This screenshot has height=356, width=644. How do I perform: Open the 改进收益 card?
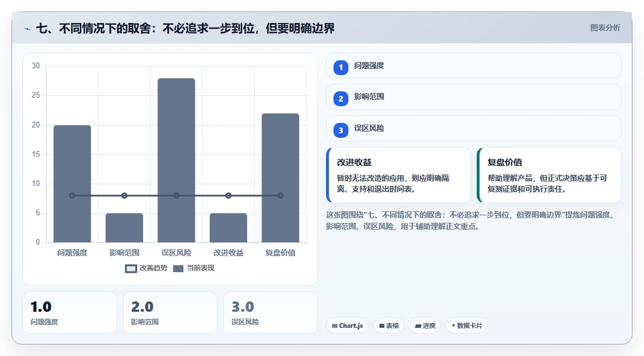tap(398, 175)
